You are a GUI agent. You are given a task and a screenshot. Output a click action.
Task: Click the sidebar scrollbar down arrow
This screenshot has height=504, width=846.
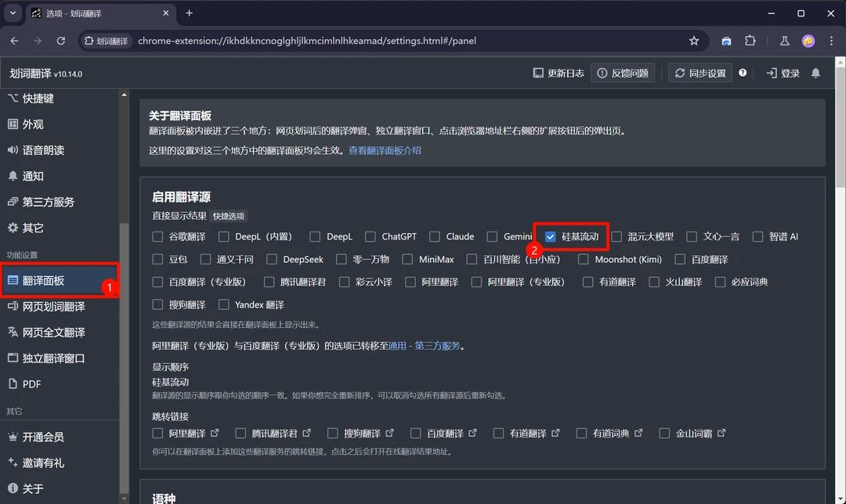click(124, 499)
